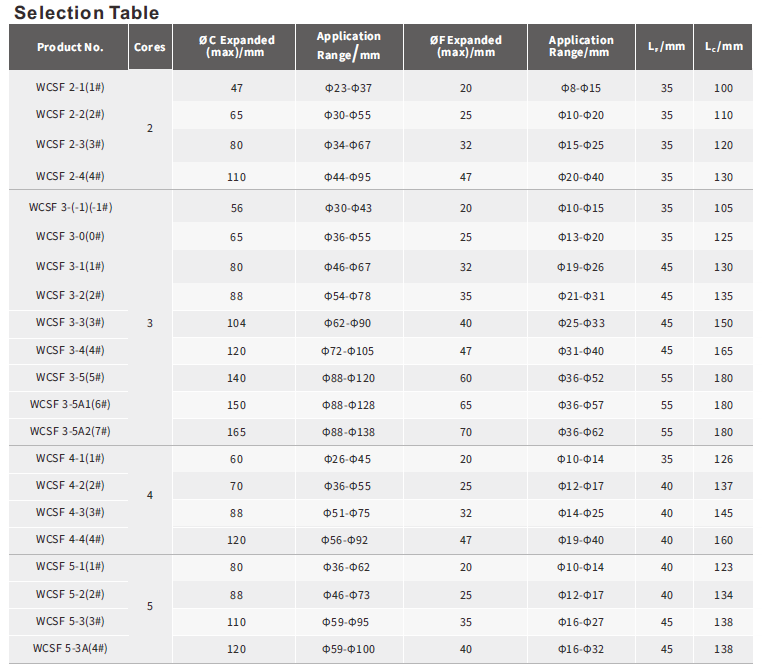Select the WCSF 2-4(4#) product cell
Viewport: 762px width, 665px height.
click(x=70, y=176)
